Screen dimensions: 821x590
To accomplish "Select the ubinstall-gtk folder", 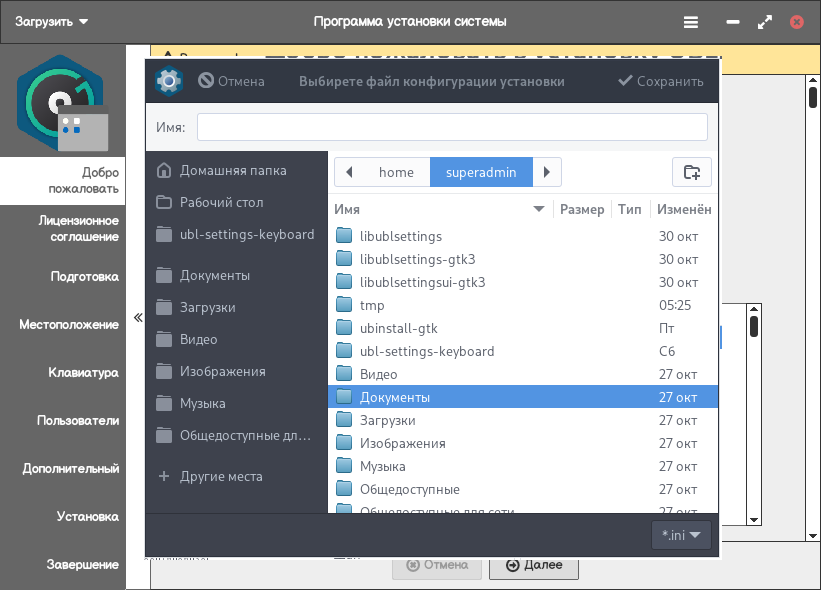I will point(398,328).
